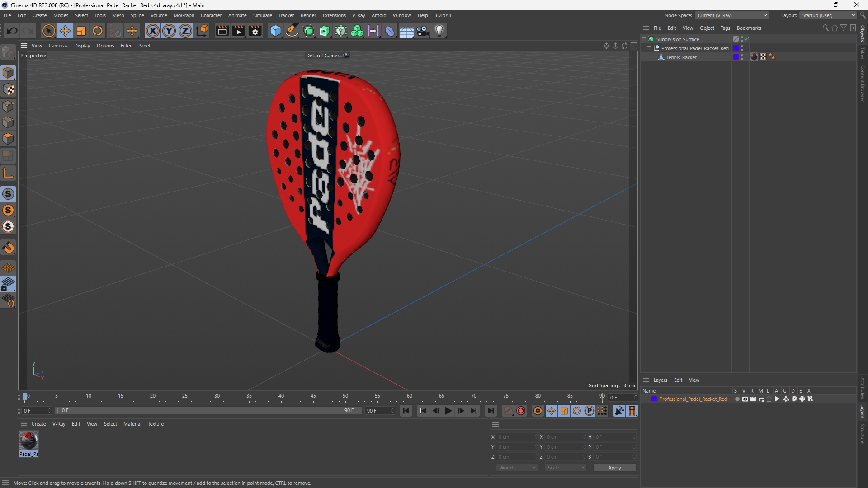
Task: Open Layout Startup dropdown
Action: tap(828, 15)
